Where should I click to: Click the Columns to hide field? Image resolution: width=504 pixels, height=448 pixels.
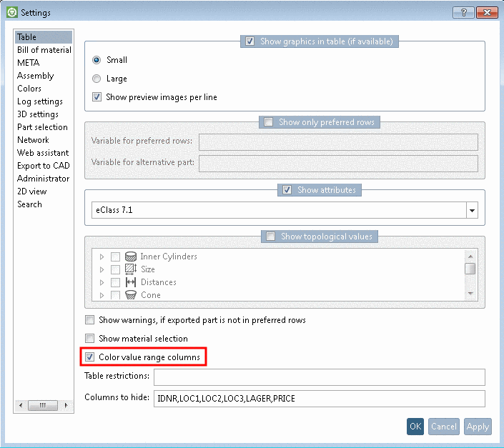tap(319, 399)
